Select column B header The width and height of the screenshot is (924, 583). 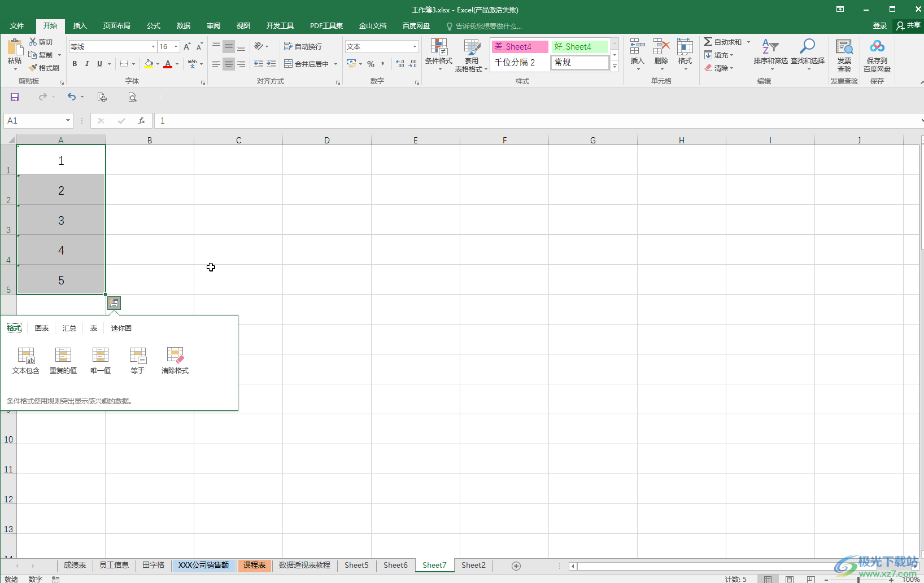tap(150, 140)
